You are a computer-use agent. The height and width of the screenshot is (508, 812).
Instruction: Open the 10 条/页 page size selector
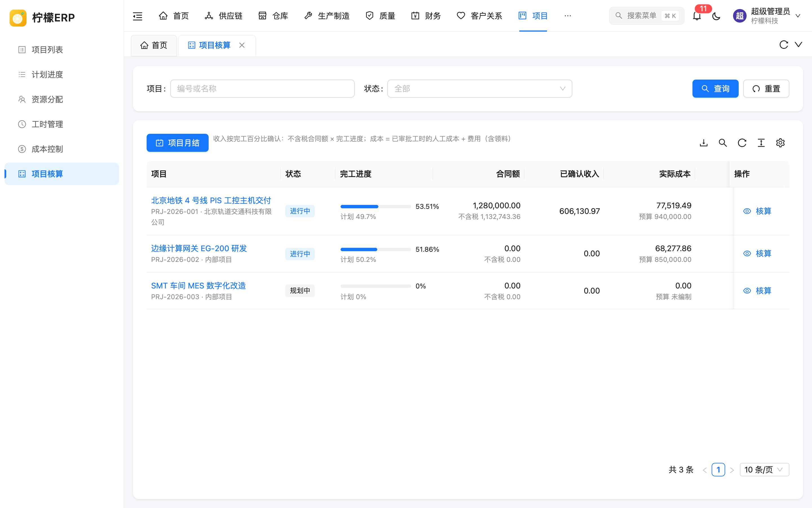764,469
